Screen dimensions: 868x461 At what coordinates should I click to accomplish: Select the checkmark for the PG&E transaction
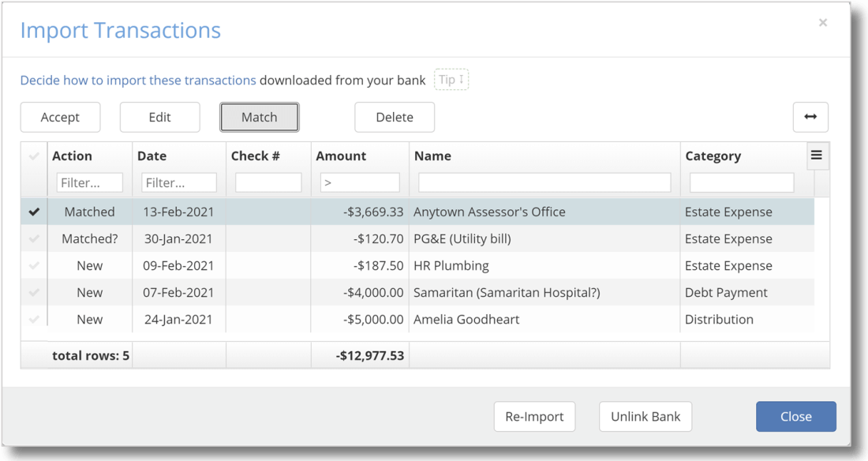pos(33,238)
